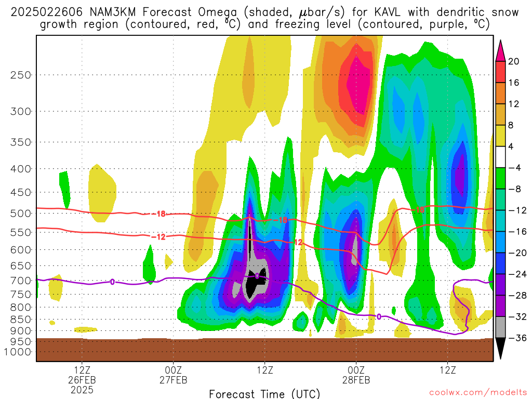This screenshot has height=399, width=532.
Task: Click the 20 colorbar value label
Action: (x=514, y=61)
